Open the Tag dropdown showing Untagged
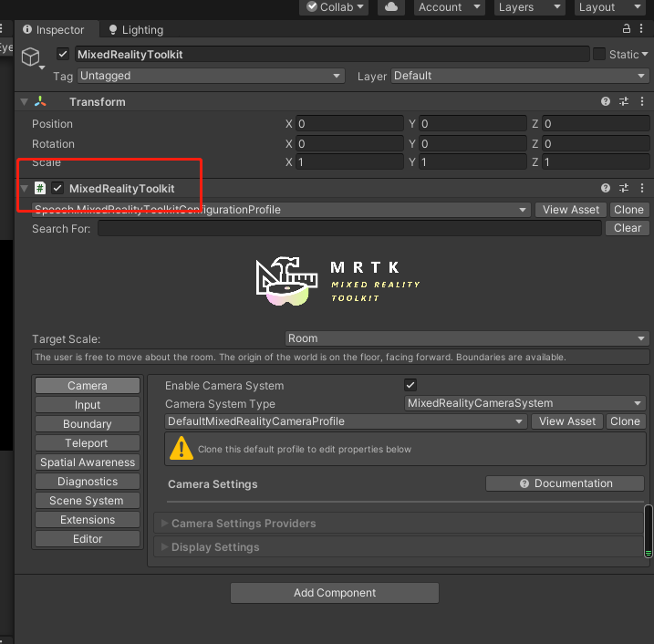Screen dimensions: 654x644 pyautogui.click(x=211, y=76)
